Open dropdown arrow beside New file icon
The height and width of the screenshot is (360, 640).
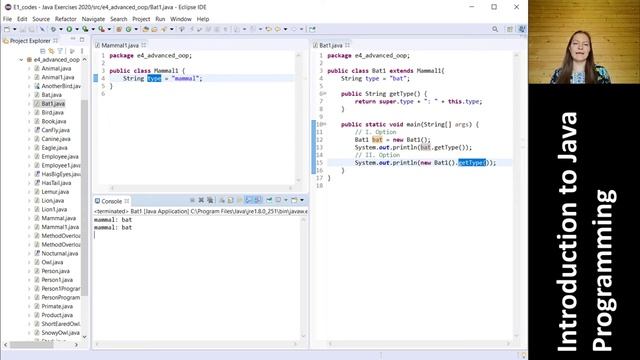pos(15,29)
